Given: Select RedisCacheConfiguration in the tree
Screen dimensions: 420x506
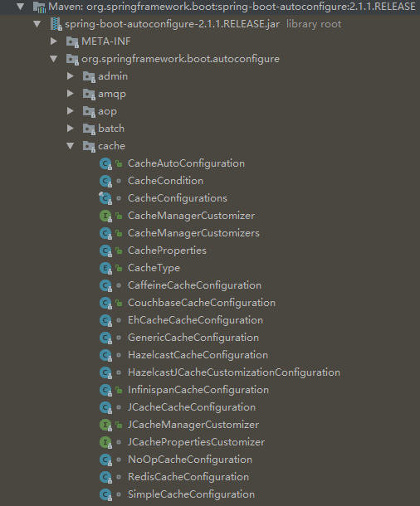Looking at the screenshot, I should (x=188, y=477).
